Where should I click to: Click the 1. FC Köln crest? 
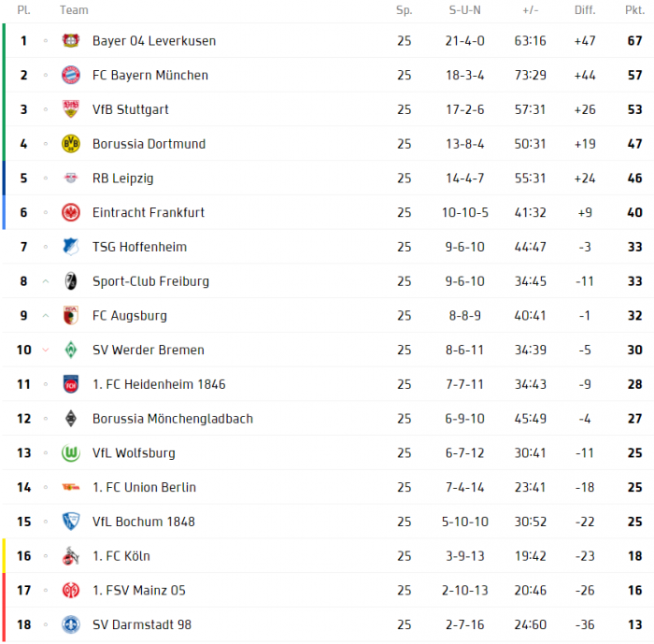pos(71,556)
